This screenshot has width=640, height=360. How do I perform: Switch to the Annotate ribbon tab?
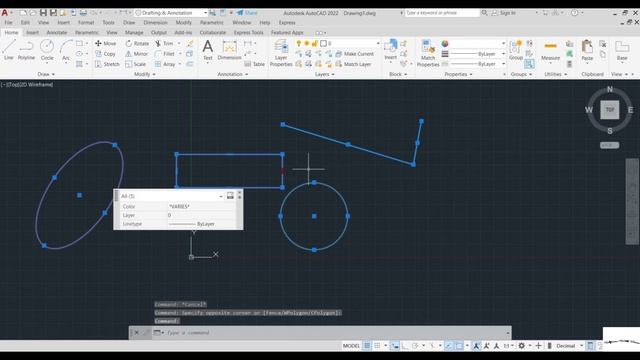[57, 32]
